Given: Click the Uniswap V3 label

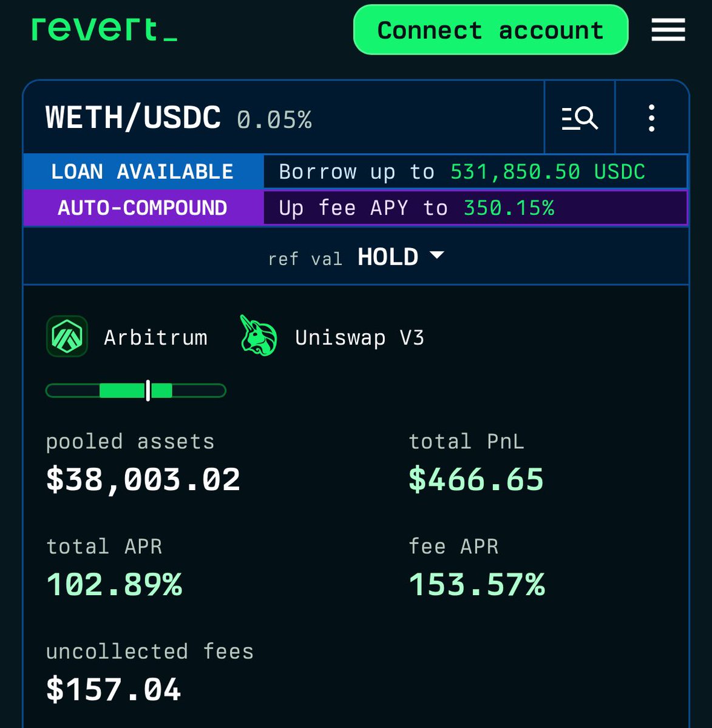Looking at the screenshot, I should click(x=359, y=337).
